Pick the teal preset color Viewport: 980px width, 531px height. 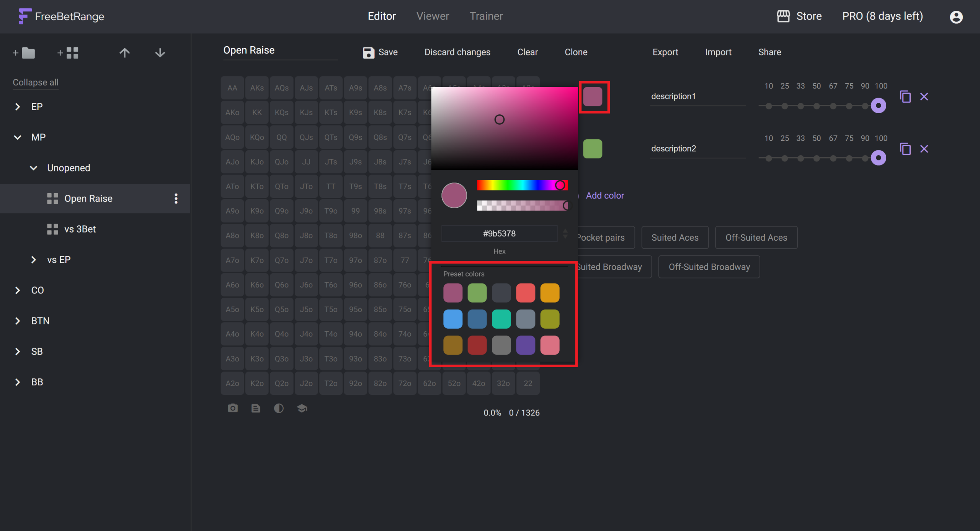[x=501, y=319]
